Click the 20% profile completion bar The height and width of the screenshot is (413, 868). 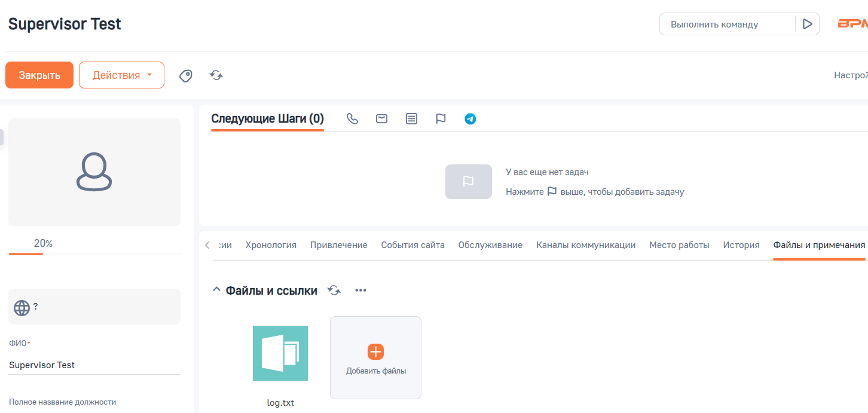click(x=94, y=253)
